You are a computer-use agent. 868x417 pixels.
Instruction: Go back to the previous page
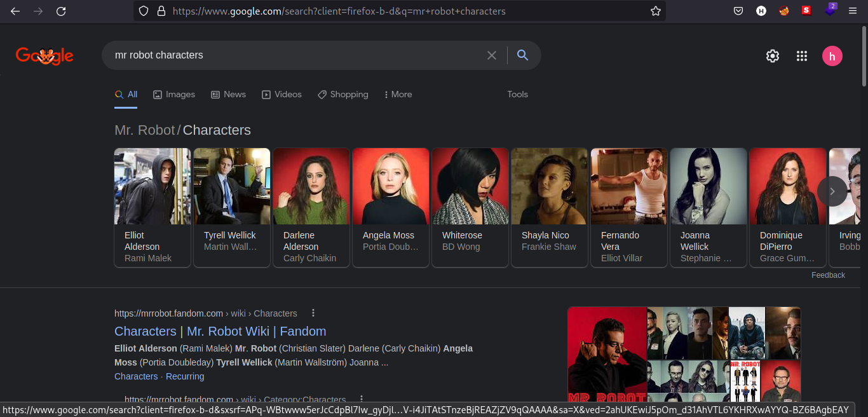[15, 11]
